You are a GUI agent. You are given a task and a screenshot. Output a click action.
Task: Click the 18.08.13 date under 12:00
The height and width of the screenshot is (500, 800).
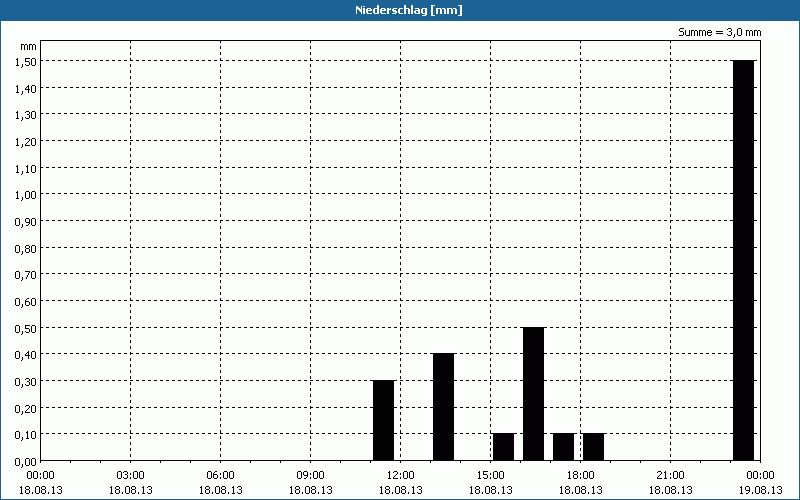pyautogui.click(x=401, y=490)
